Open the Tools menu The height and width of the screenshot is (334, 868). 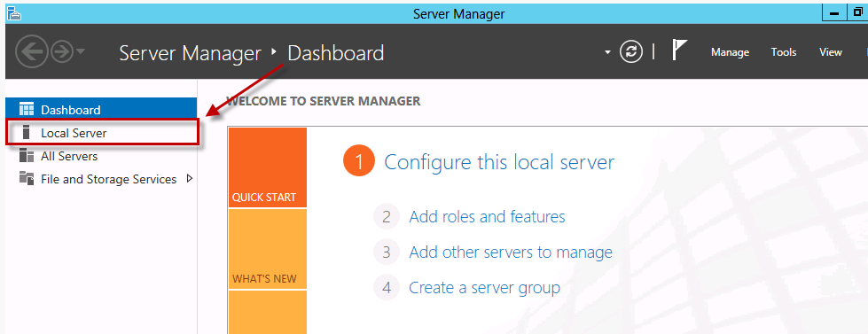coord(783,52)
